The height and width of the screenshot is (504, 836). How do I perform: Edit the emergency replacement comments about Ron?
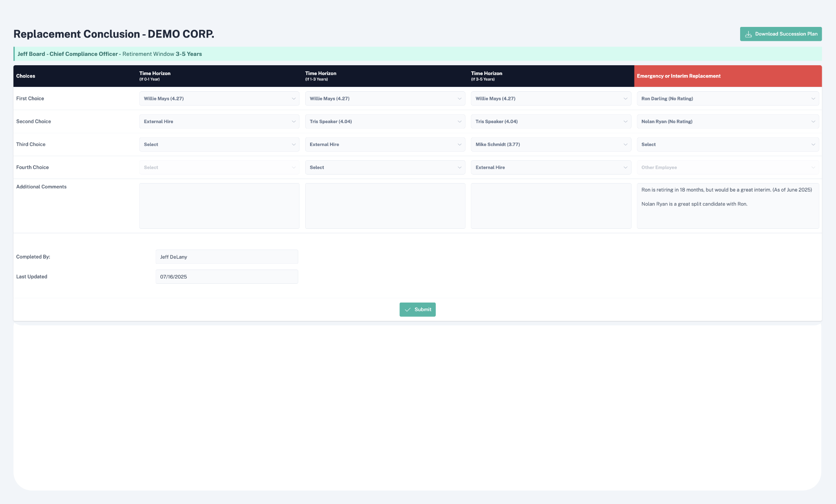click(x=727, y=206)
